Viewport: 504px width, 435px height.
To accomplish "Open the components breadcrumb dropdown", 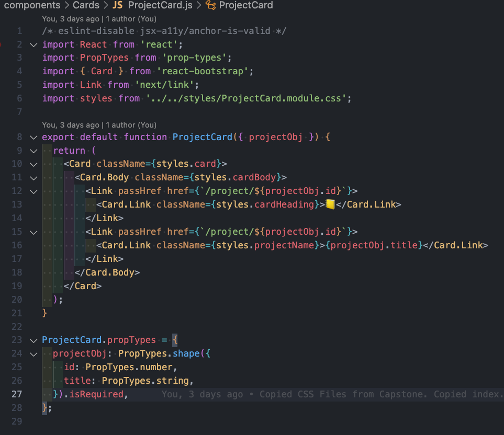I will pos(31,6).
